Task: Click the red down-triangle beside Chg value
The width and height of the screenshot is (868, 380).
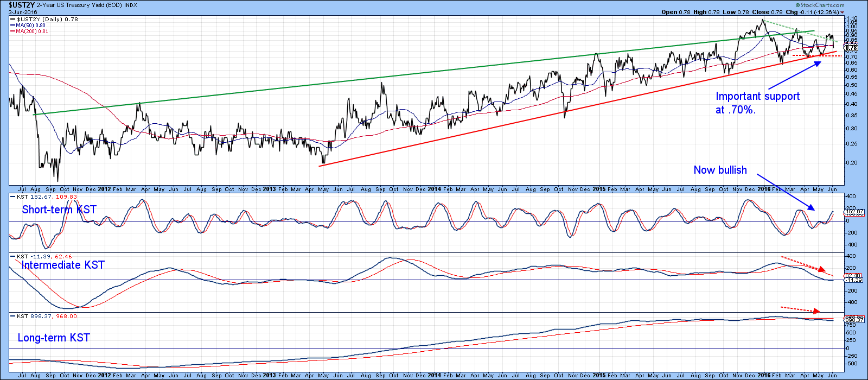Action: click(843, 12)
